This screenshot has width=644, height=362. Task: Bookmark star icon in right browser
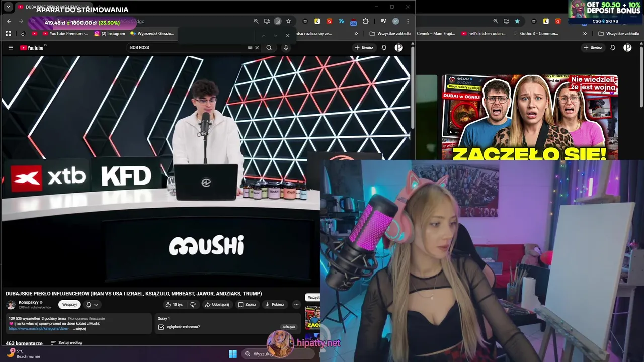517,21
